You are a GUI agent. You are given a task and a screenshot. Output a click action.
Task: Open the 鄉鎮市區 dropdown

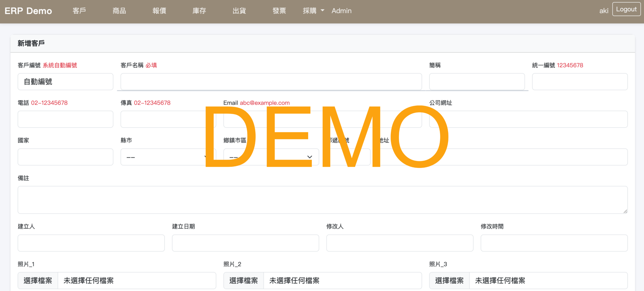coord(271,157)
